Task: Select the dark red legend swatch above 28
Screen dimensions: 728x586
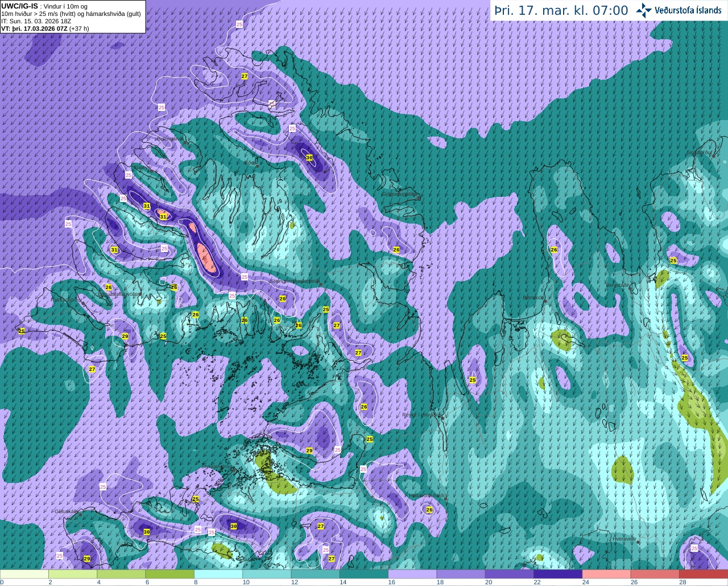Action: (x=704, y=574)
